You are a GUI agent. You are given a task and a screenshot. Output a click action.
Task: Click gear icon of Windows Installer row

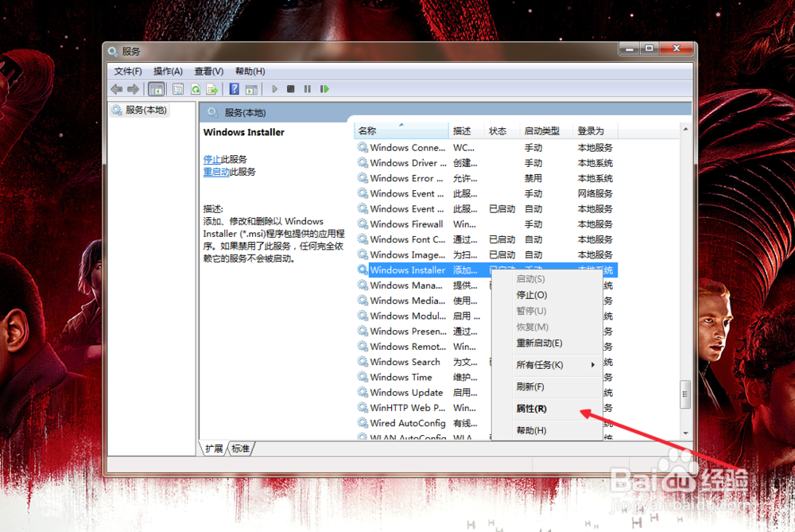363,270
